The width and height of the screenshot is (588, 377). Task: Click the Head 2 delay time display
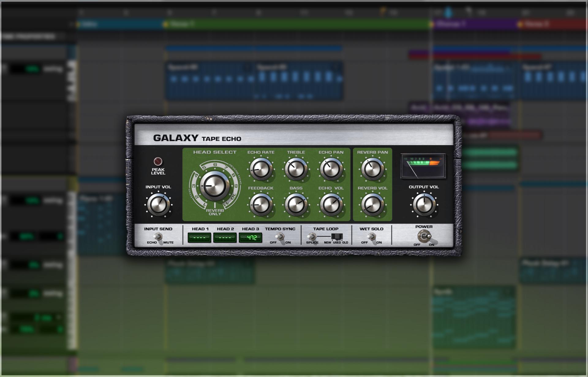pyautogui.click(x=225, y=238)
